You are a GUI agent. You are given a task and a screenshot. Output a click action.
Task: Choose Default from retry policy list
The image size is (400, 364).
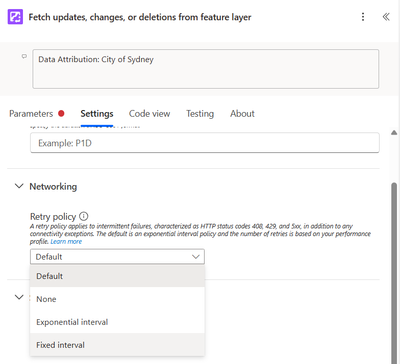[x=117, y=276]
